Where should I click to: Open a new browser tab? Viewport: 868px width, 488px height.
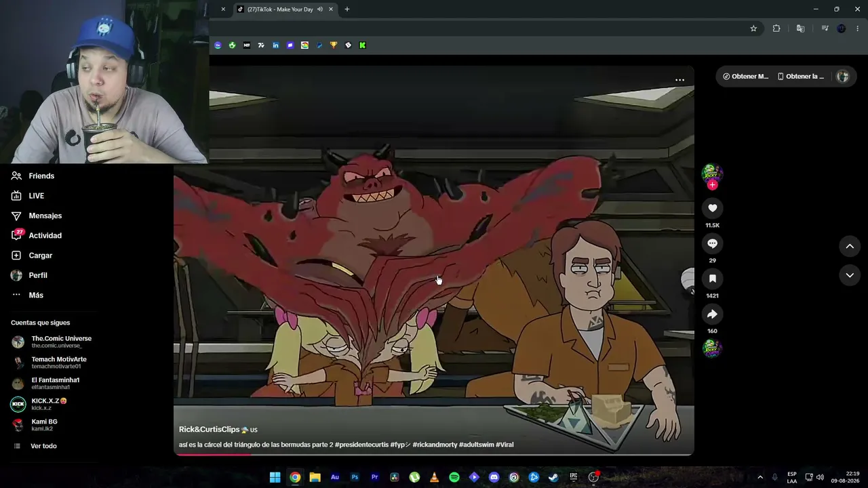pos(347,9)
